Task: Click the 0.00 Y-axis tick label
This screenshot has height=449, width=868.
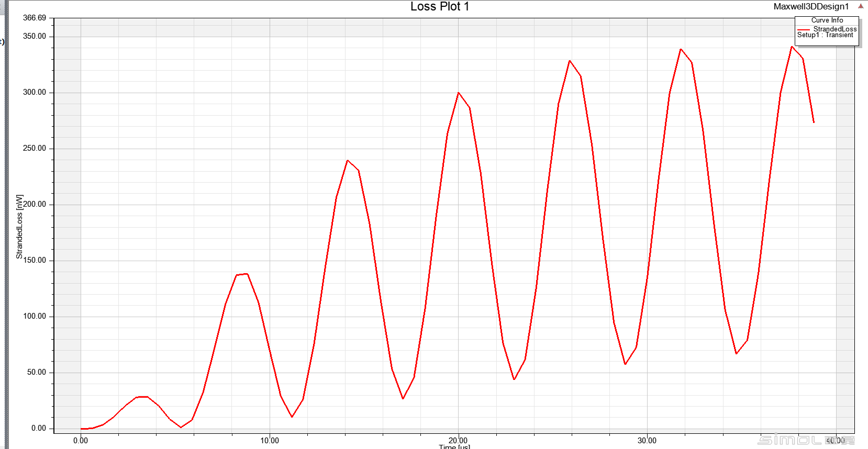Action: 39,428
